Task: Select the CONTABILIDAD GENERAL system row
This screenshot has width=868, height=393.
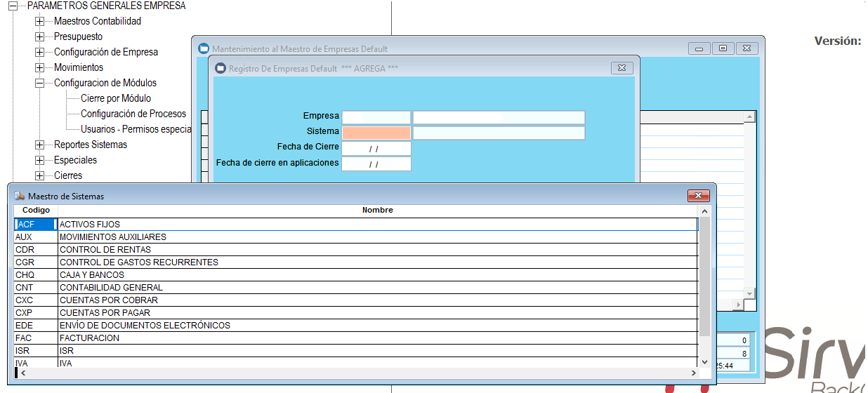Action: pyautogui.click(x=111, y=288)
